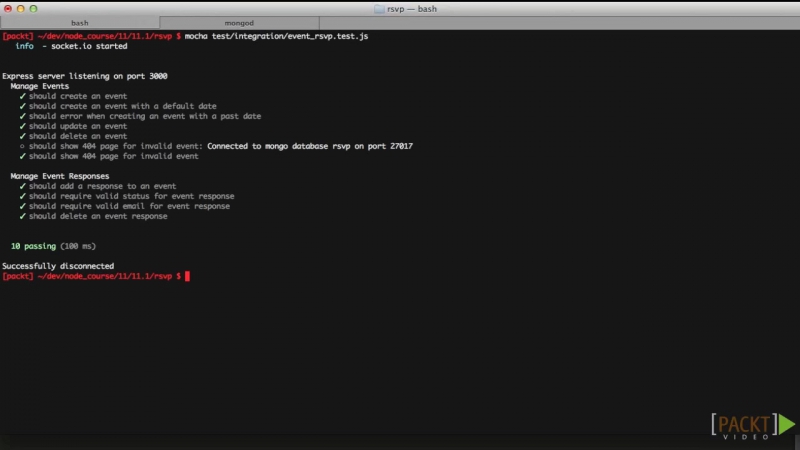The height and width of the screenshot is (450, 800).
Task: Click the rsvp folder icon in title bar
Action: point(379,9)
